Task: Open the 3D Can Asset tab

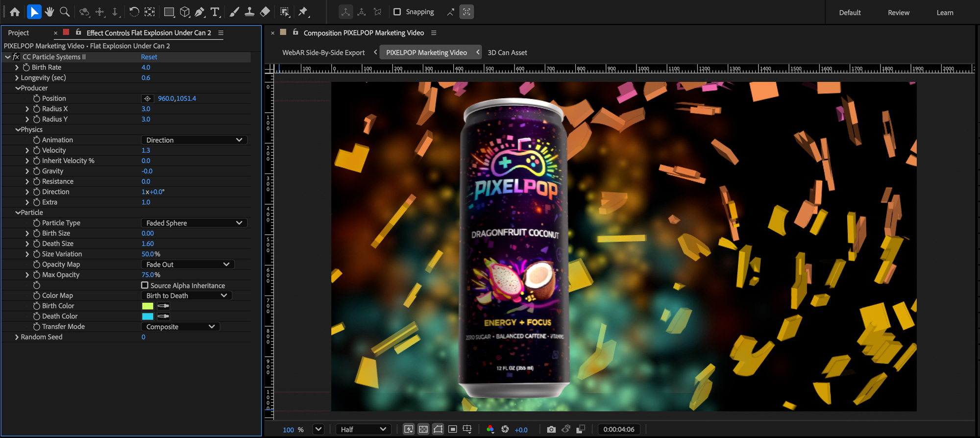Action: (x=507, y=52)
